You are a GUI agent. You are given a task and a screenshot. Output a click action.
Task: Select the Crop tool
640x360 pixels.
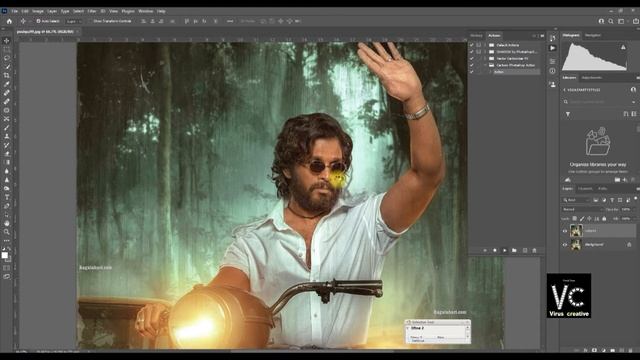7,76
